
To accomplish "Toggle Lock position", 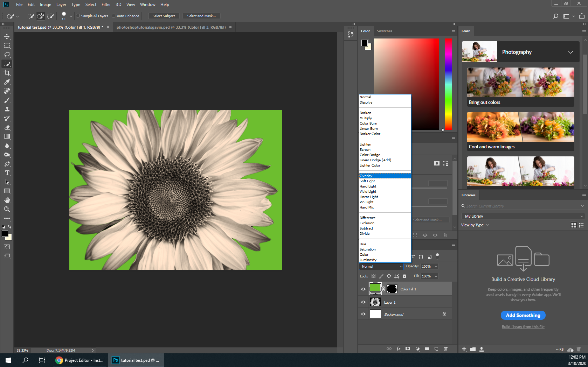I will (x=389, y=276).
